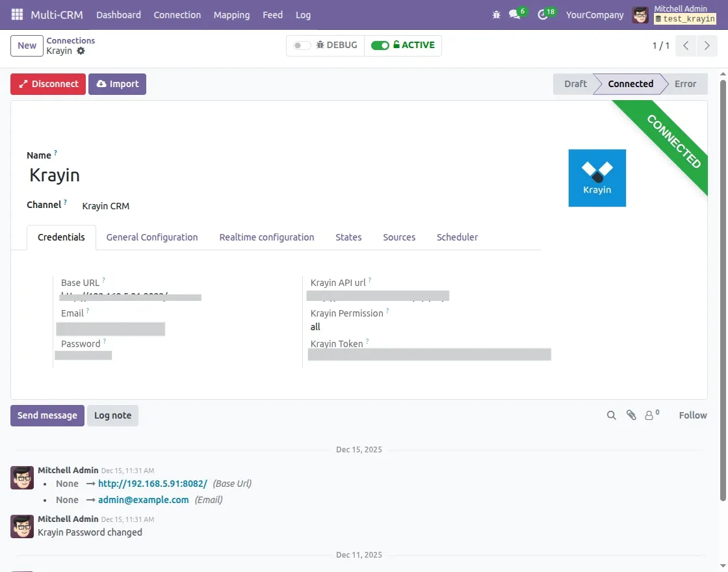Open the Dashboard menu
The height and width of the screenshot is (572, 728).
point(118,15)
